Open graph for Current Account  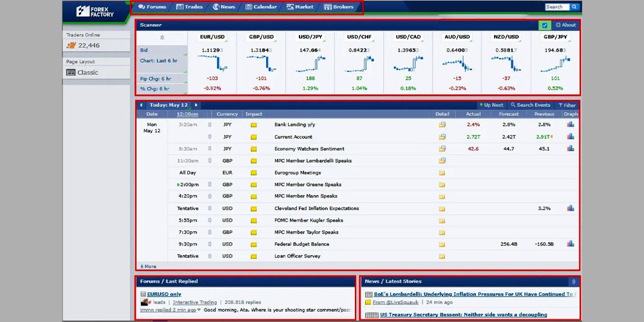pyautogui.click(x=571, y=137)
